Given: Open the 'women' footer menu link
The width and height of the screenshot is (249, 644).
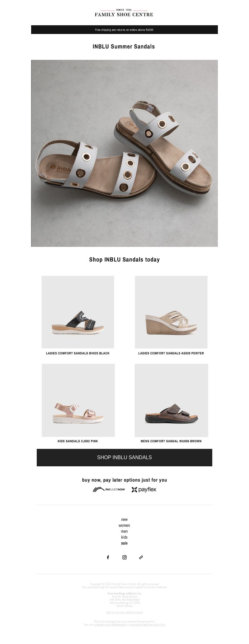Looking at the screenshot, I should click(x=125, y=525).
